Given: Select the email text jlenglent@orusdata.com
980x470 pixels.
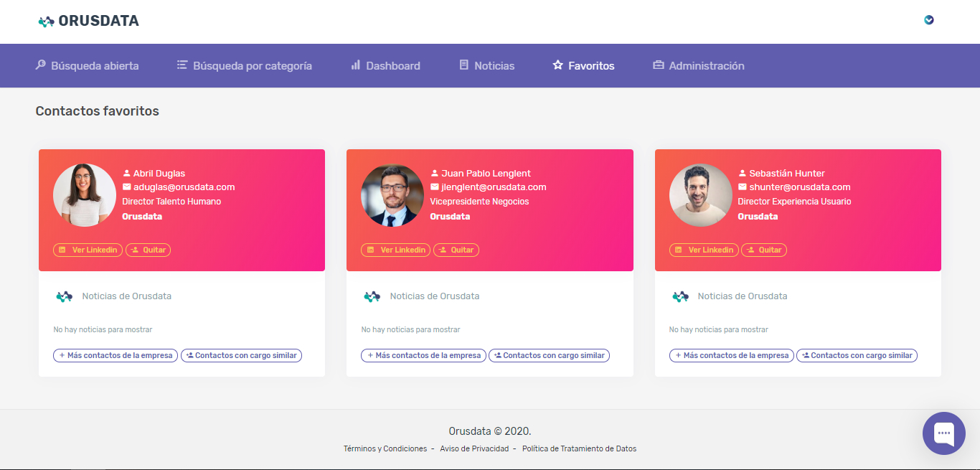Looking at the screenshot, I should coord(494,187).
